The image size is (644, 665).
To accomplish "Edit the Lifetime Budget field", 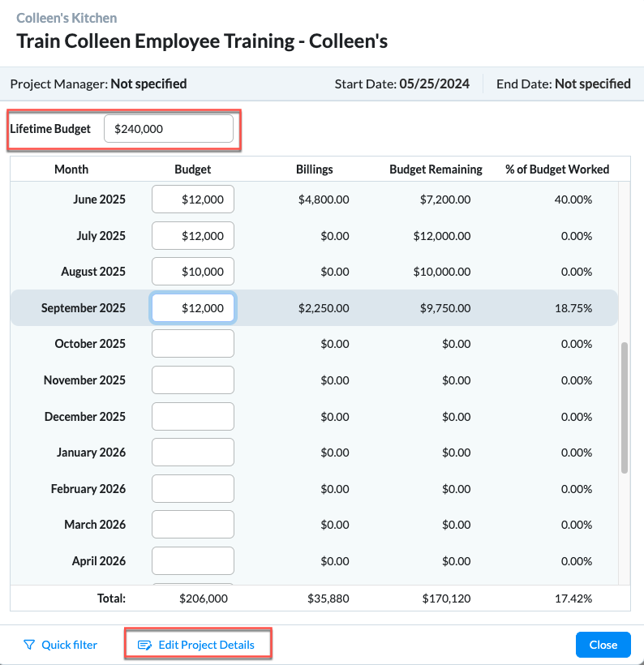I will (x=169, y=128).
